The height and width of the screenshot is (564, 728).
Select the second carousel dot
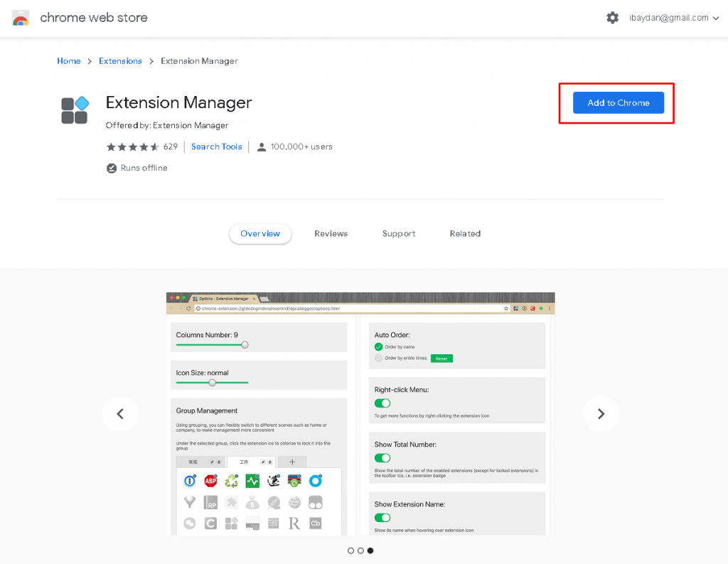click(360, 550)
